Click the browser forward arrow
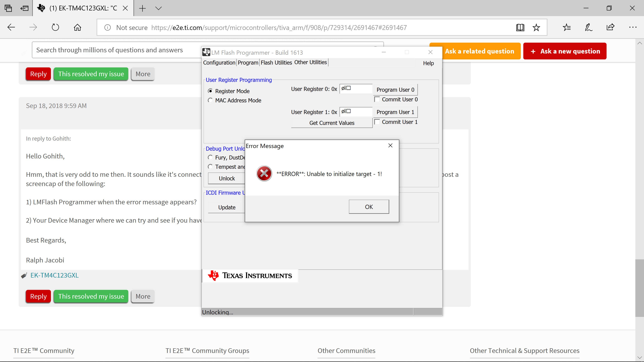This screenshot has height=362, width=644. (33, 27)
